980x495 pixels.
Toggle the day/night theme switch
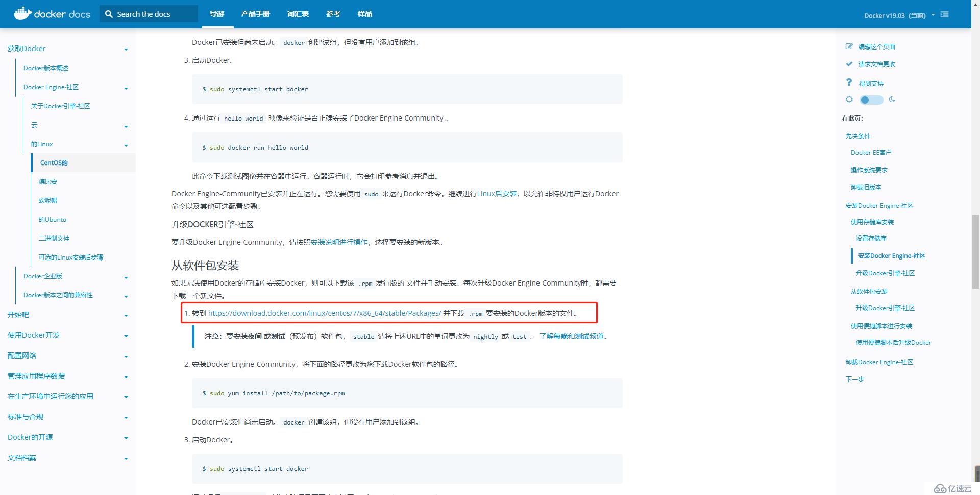coord(871,100)
